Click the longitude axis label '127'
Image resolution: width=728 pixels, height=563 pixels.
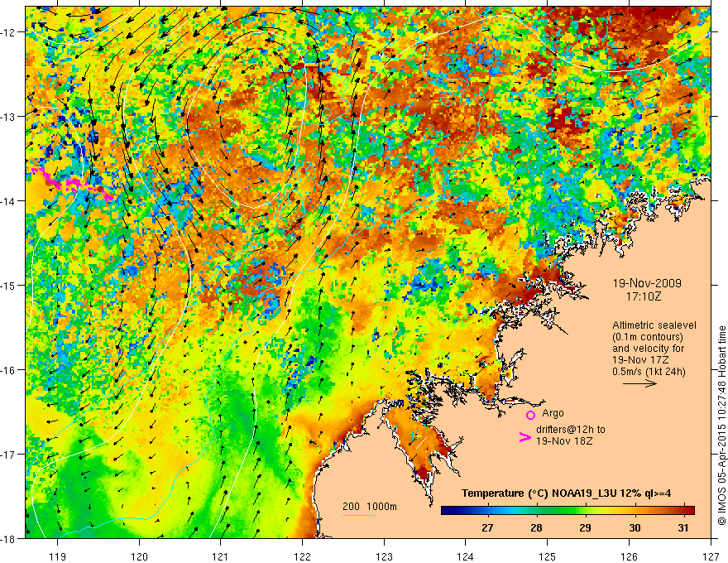pyautogui.click(x=711, y=556)
